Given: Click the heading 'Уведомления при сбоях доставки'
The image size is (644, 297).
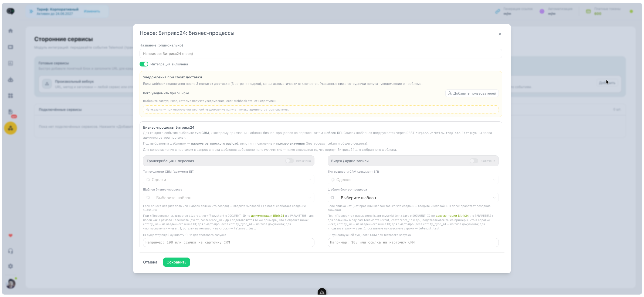Looking at the screenshot, I should (x=172, y=77).
